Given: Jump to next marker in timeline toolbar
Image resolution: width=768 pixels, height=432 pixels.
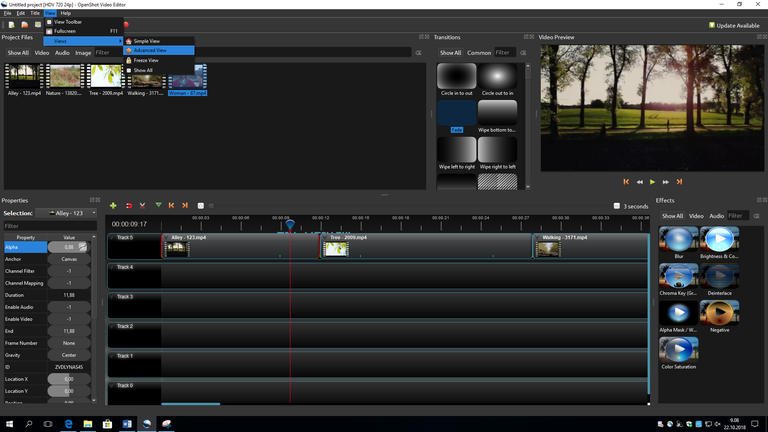Looking at the screenshot, I should (185, 205).
